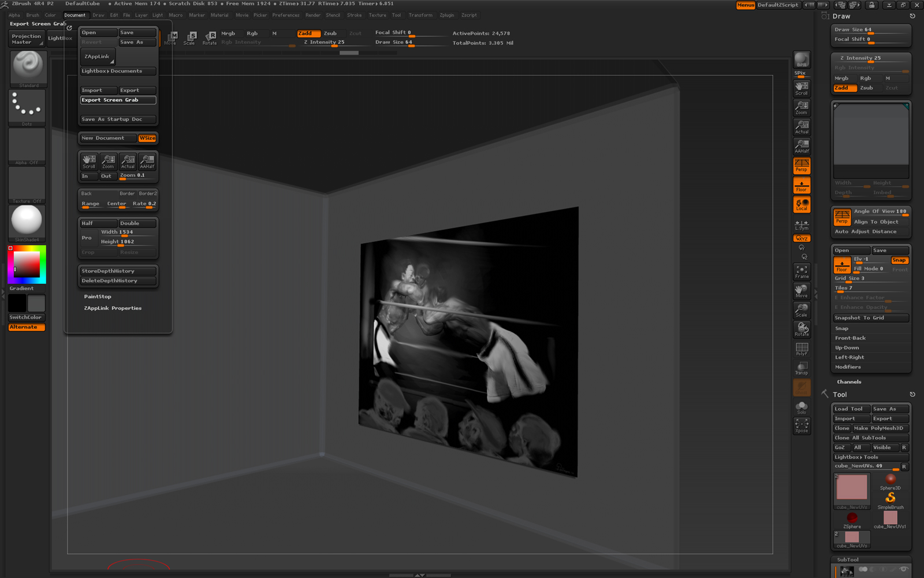The height and width of the screenshot is (578, 924).
Task: Expand the SubTool section
Action: coord(848,560)
